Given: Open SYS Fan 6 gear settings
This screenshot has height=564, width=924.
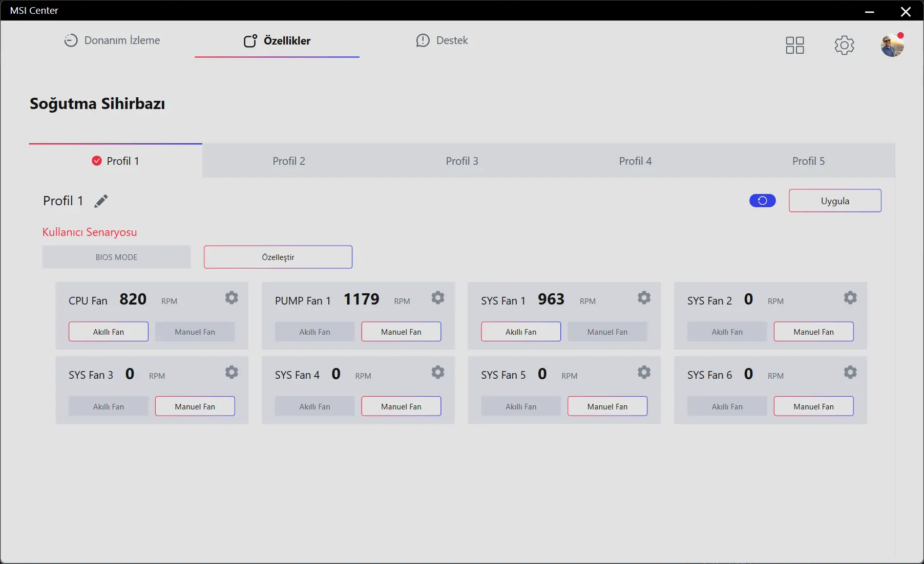Looking at the screenshot, I should pyautogui.click(x=850, y=372).
